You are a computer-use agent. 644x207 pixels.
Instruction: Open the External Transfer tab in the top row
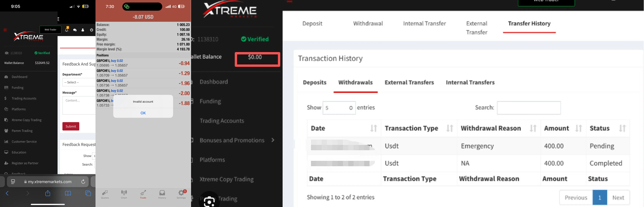click(x=477, y=28)
